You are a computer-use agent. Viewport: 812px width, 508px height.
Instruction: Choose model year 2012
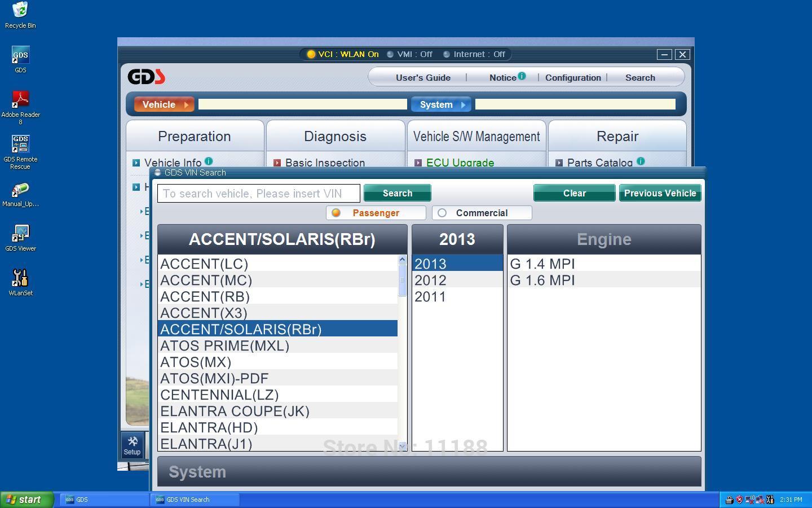(x=457, y=280)
